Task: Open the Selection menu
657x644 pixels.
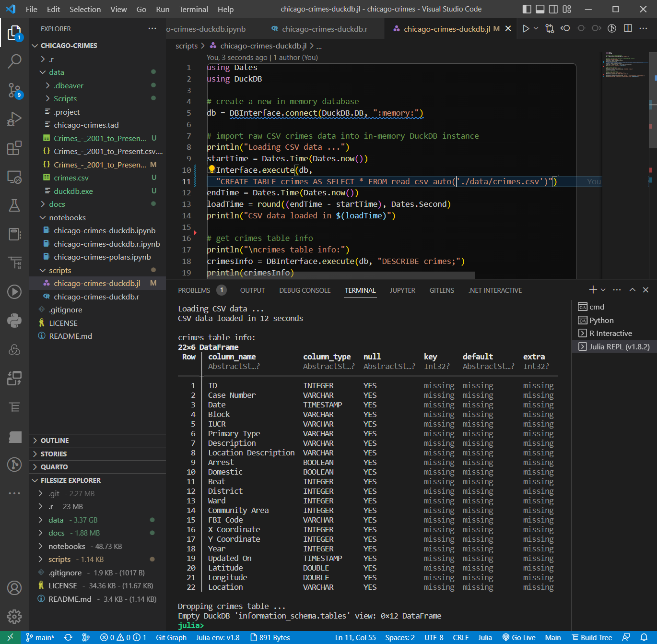Action: pyautogui.click(x=85, y=9)
